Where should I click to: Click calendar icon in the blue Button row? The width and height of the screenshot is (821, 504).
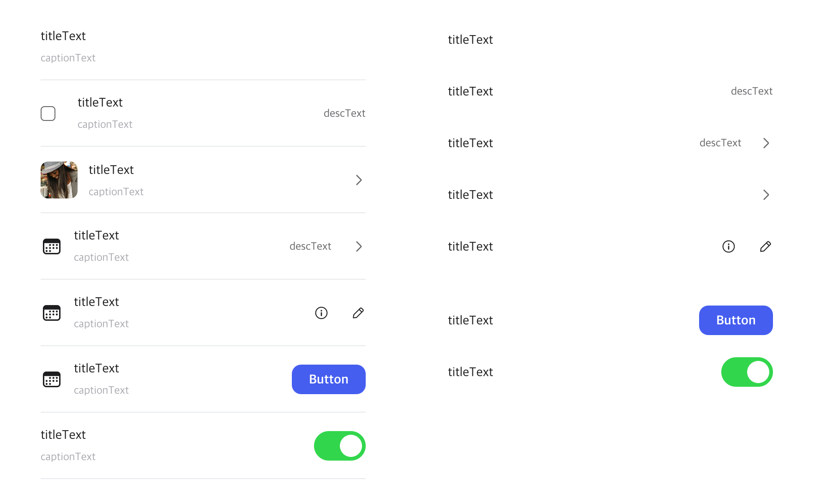(x=52, y=379)
